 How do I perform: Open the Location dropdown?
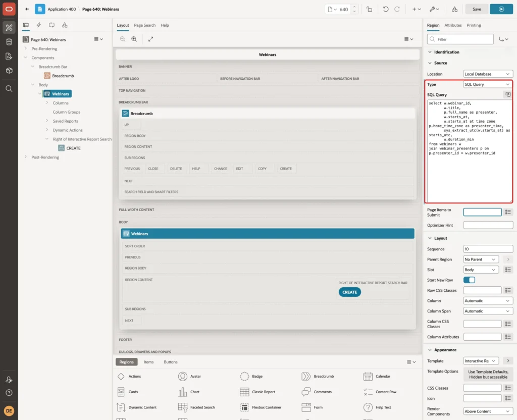(x=488, y=74)
